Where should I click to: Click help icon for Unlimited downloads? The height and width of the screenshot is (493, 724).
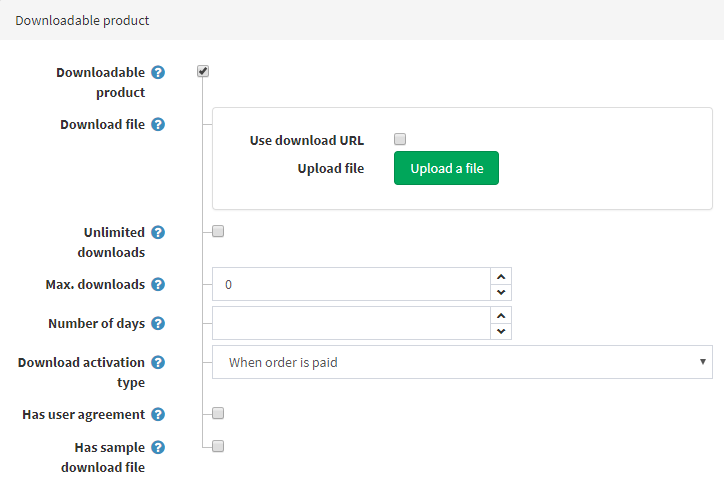(158, 232)
